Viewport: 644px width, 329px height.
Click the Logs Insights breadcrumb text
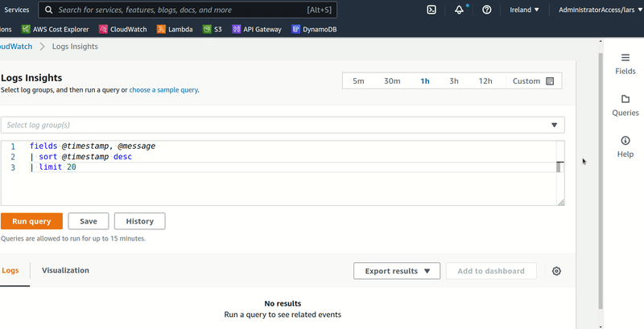75,47
